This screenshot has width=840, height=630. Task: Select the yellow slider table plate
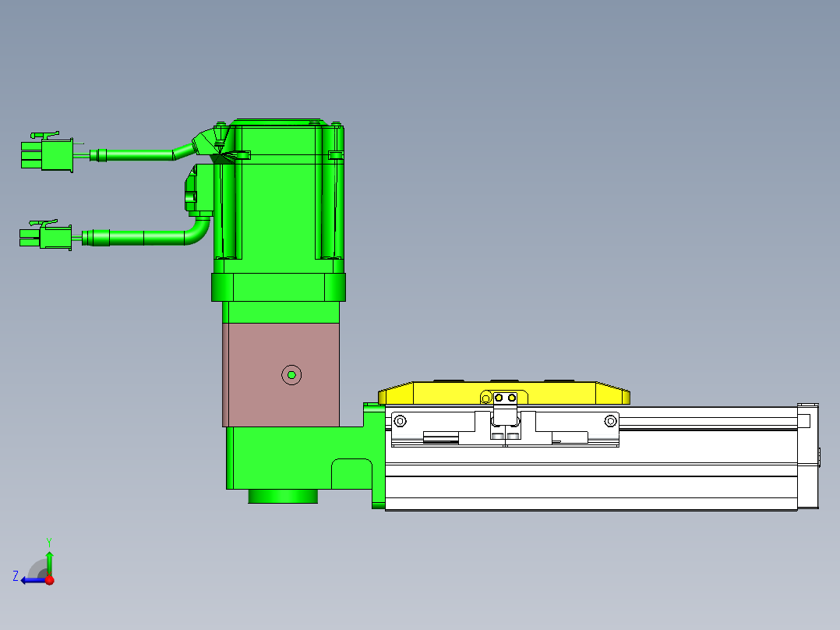pyautogui.click(x=436, y=394)
